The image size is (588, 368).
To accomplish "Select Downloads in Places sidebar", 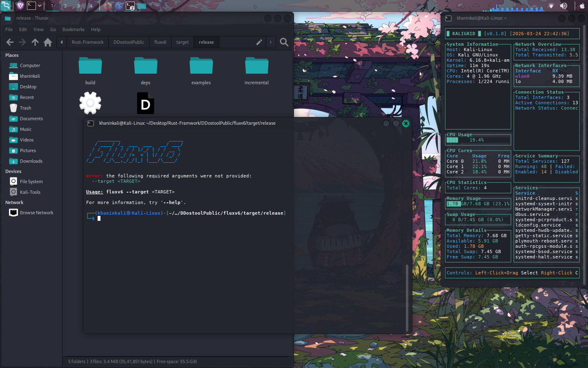I will (31, 161).
